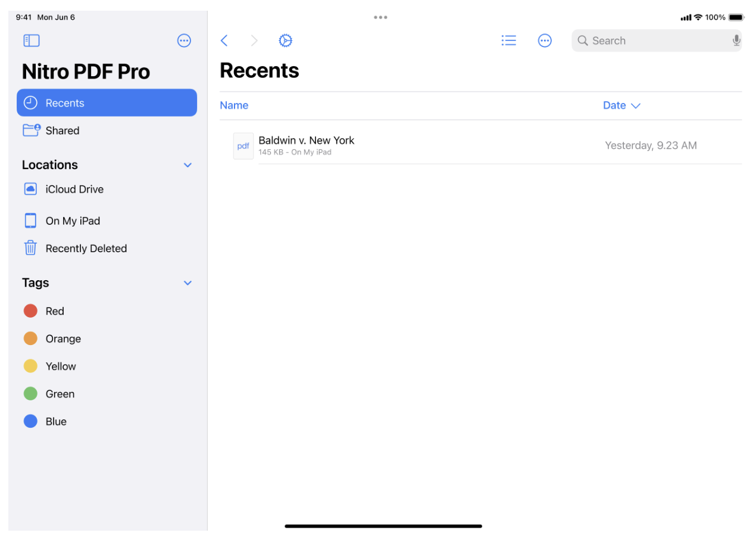Select the On My iPad location
Screen dimensions: 756x539
71,220
